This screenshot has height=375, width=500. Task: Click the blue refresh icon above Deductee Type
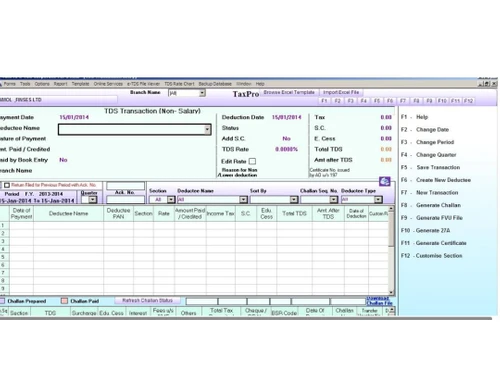[385, 181]
